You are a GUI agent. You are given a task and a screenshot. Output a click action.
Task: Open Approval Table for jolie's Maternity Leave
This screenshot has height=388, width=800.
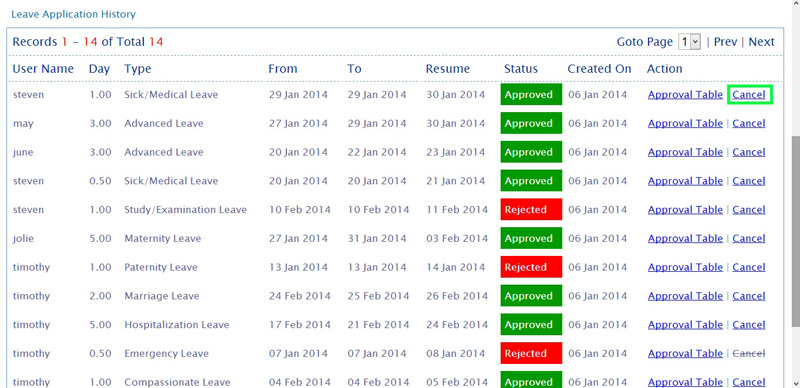685,238
